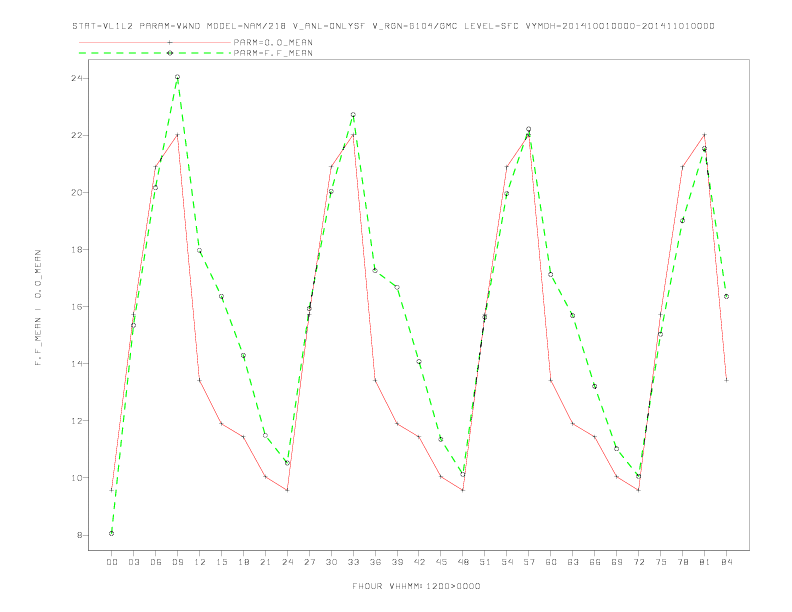Click green F.F_MEAN peak marker at hour 33
Image resolution: width=792 pixels, height=612 pixels.
[x=353, y=115]
